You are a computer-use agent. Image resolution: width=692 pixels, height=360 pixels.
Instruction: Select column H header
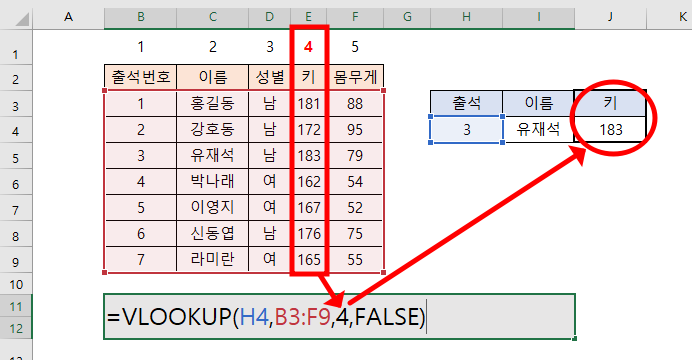click(466, 17)
